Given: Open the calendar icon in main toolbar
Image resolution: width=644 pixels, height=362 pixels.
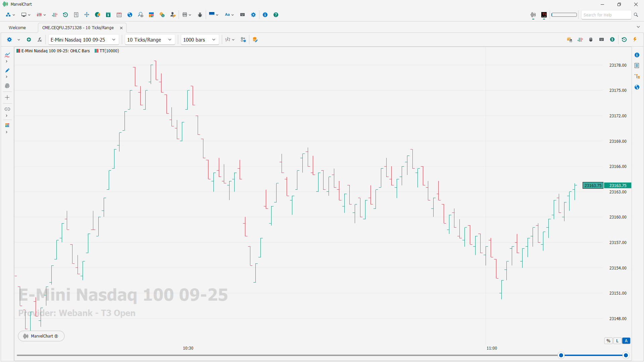Looking at the screenshot, I should (119, 15).
